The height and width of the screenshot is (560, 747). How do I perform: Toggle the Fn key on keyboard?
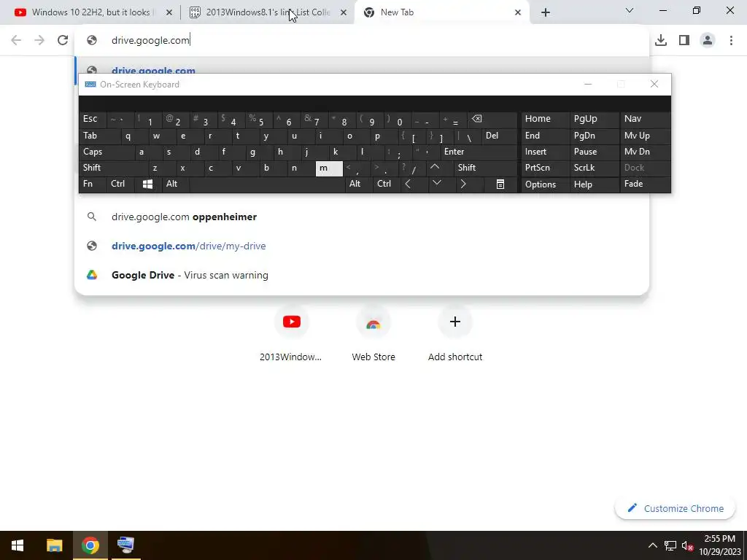(93, 184)
